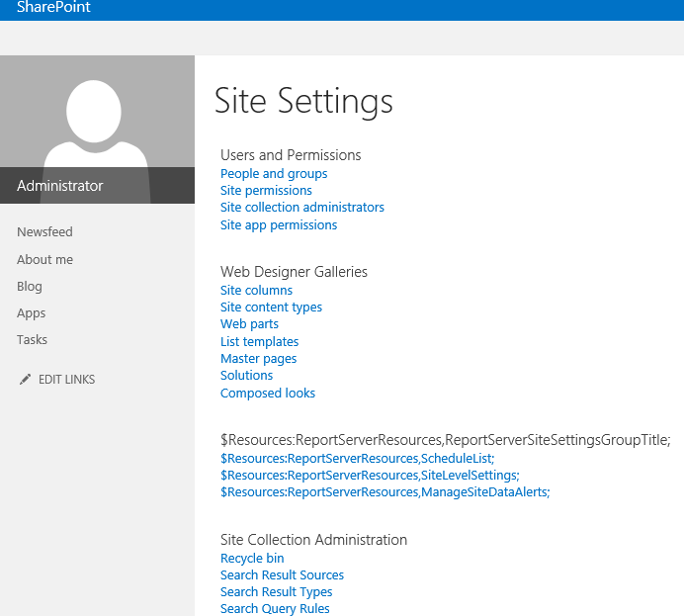Open Search Result Sources settings
This screenshot has height=616, width=684.
point(282,575)
